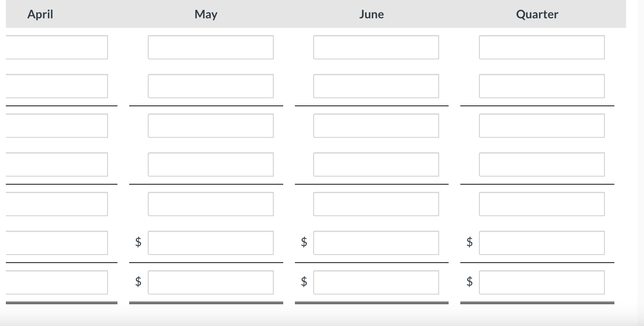This screenshot has height=326, width=644.
Task: Click the fifth-row input under Quarter
Action: (542, 204)
